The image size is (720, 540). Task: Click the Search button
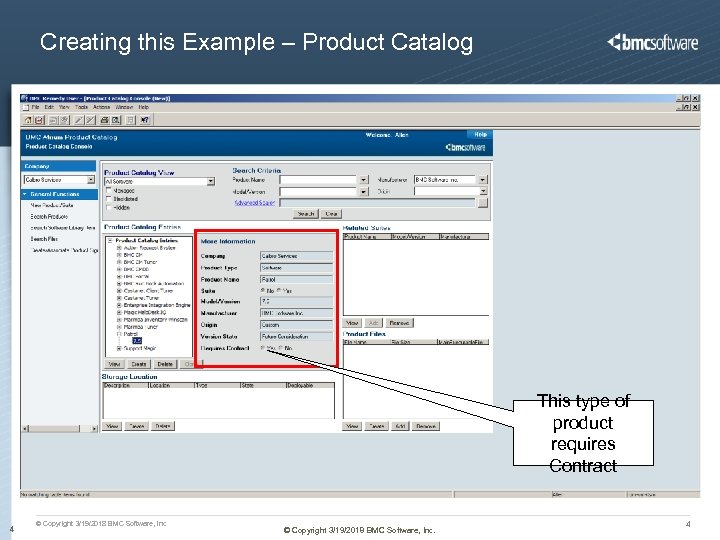305,214
